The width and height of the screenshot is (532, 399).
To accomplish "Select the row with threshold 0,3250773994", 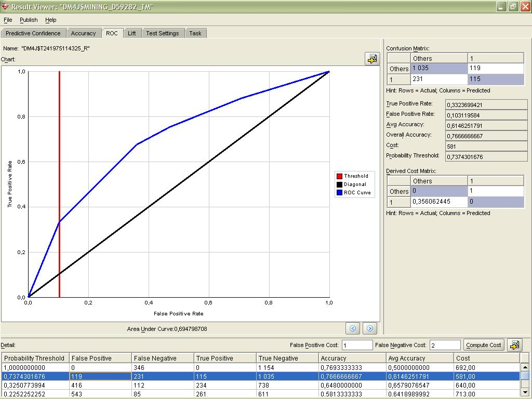I will [261, 385].
